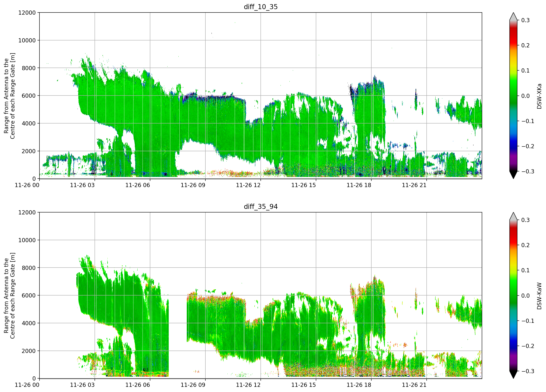Image resolution: width=546 pixels, height=392 pixels.
Task: Click the DSW-KaW colorbar gradient
Action: [513, 295]
